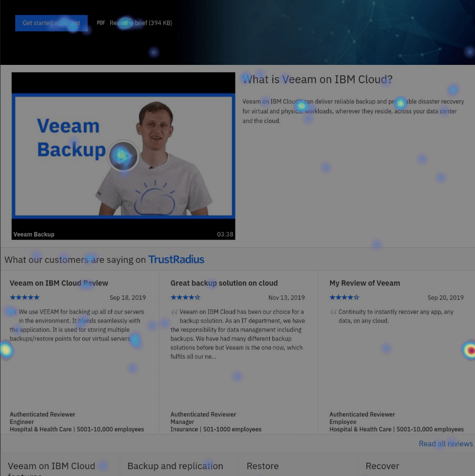The image size is (475, 476).
Task: Click the Employee reviewer role text
Action: (343, 422)
